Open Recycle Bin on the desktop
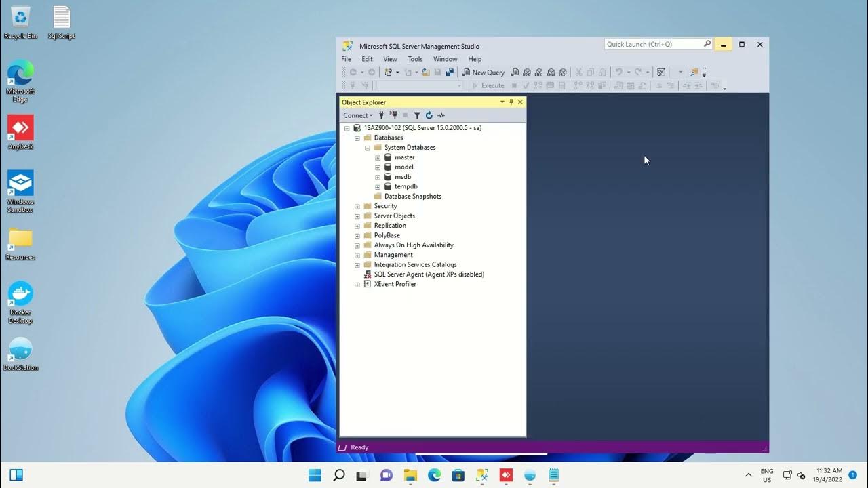Viewport: 868px width, 488px height. (x=20, y=22)
